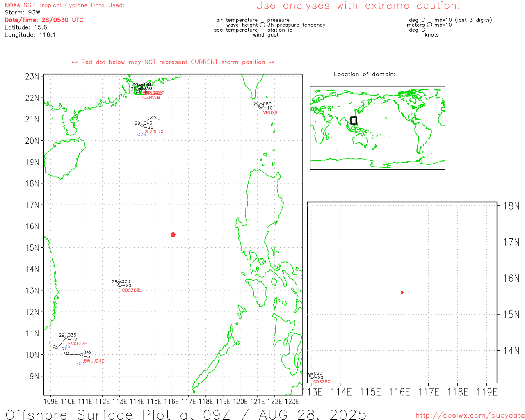Viewport: 525px width, 420px height.
Task: Click the 'air temperature' legend label
Action: click(x=237, y=20)
